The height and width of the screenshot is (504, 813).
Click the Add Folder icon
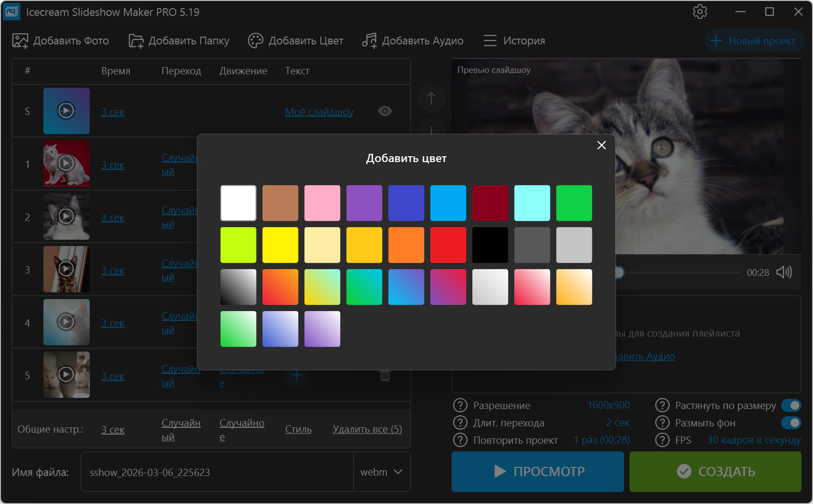(136, 41)
